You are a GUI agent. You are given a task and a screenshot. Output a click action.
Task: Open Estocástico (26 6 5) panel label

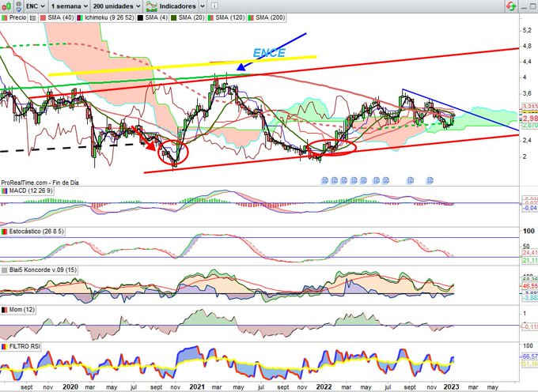[36, 232]
